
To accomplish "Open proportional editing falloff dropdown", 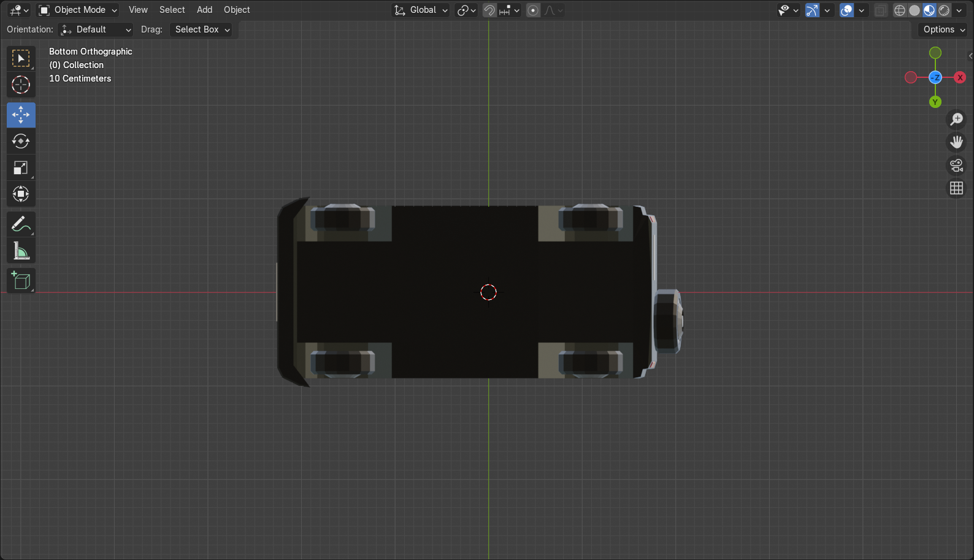I will pyautogui.click(x=553, y=10).
